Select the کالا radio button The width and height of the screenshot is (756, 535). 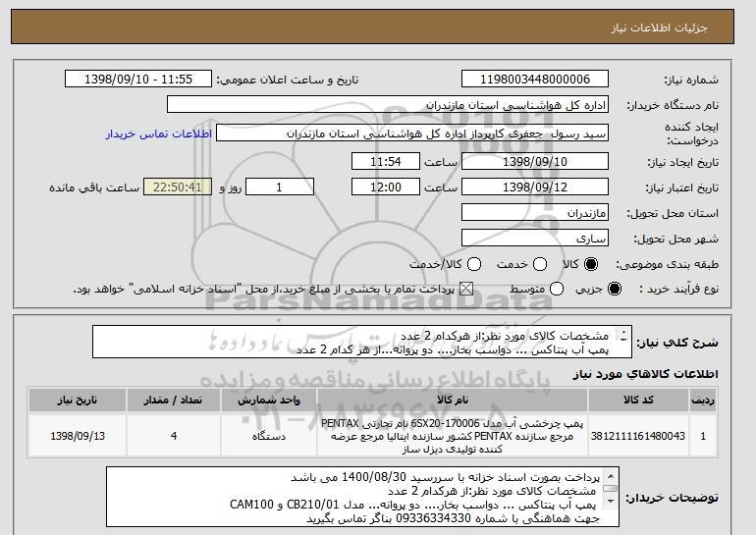pyautogui.click(x=591, y=264)
